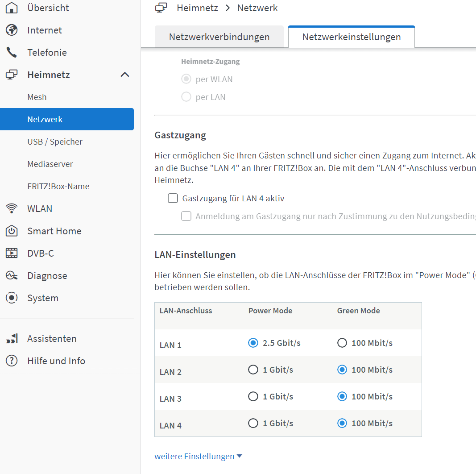Select LAN 2 1 Gbit/s Power Mode
This screenshot has height=474, width=476.
pyautogui.click(x=253, y=370)
